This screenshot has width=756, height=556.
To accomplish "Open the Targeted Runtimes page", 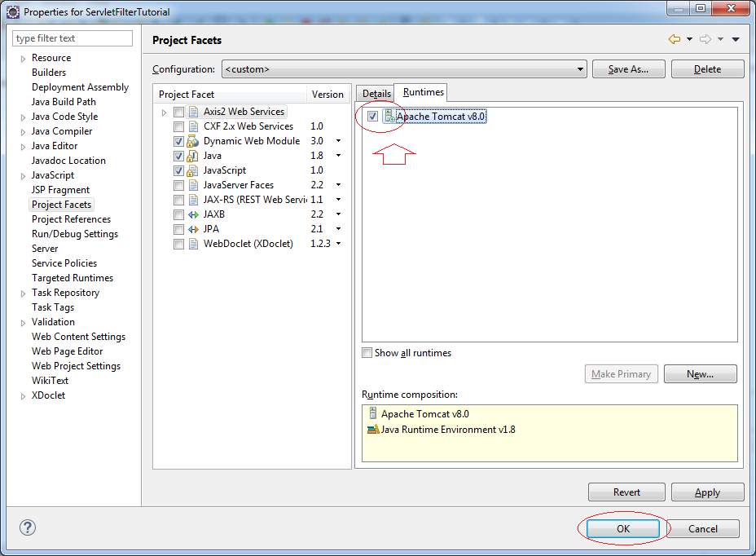I will click(x=73, y=278).
